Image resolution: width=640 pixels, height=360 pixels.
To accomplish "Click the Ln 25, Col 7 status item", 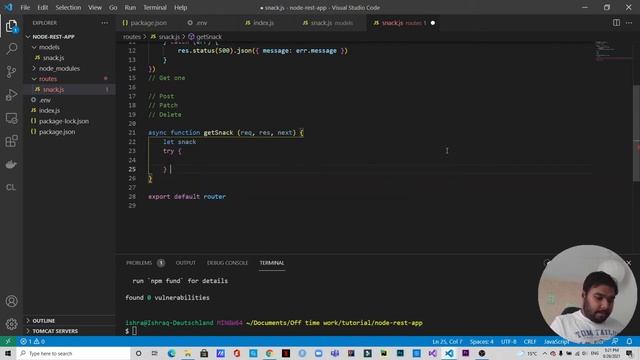I will coord(447,341).
